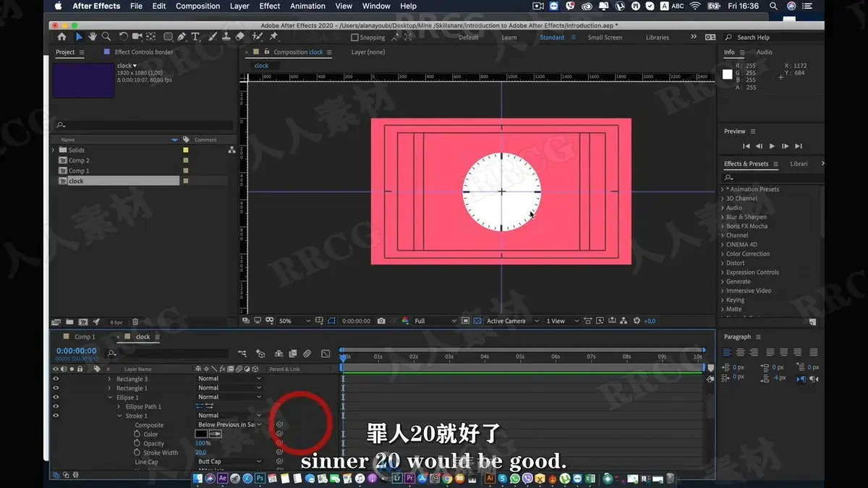Click the trash icon in Project panel
Screen dimensions: 868x488
tap(135, 322)
